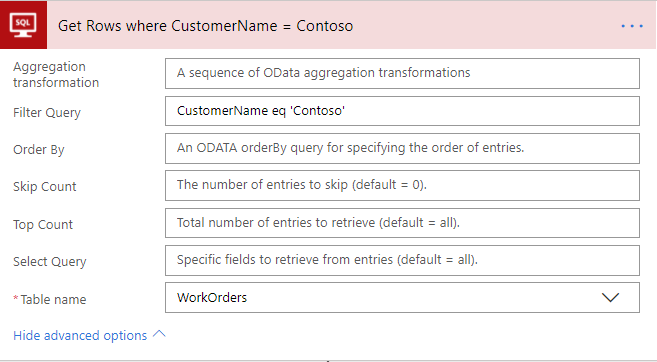Click the Select Query label

(49, 261)
